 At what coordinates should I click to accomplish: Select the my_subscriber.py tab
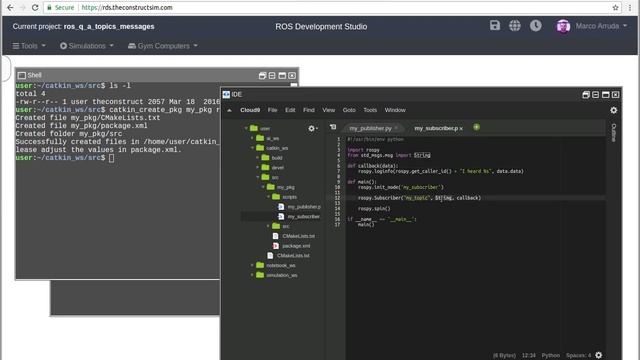pos(436,128)
